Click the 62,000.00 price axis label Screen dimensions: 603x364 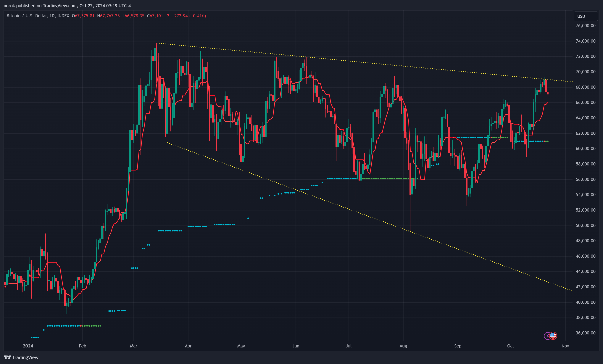(x=586, y=133)
